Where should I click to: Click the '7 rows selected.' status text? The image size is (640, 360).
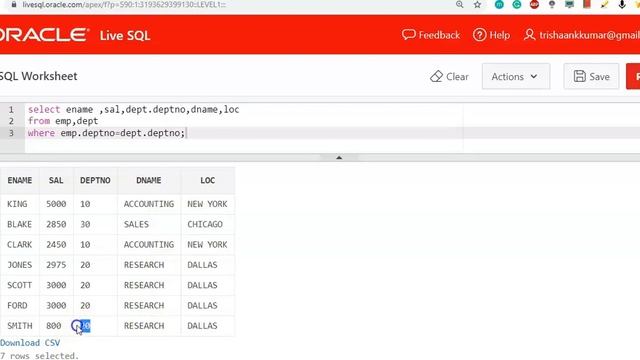point(39,356)
